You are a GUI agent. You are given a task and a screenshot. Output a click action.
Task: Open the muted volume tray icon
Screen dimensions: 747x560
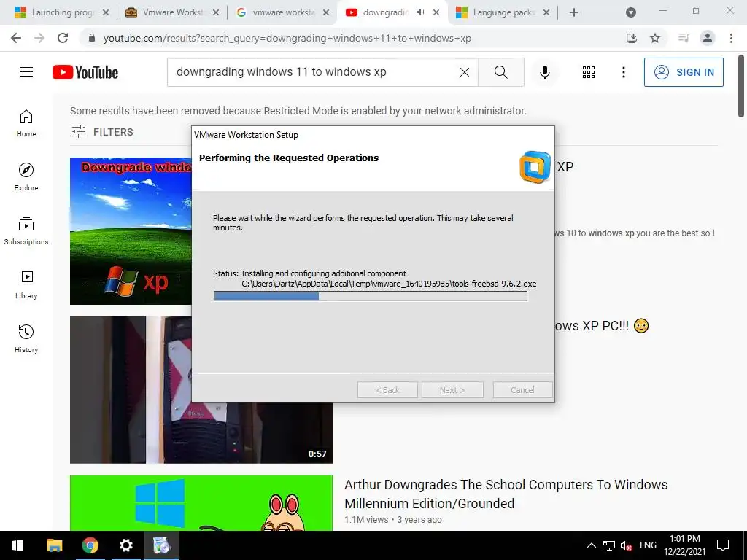(626, 545)
